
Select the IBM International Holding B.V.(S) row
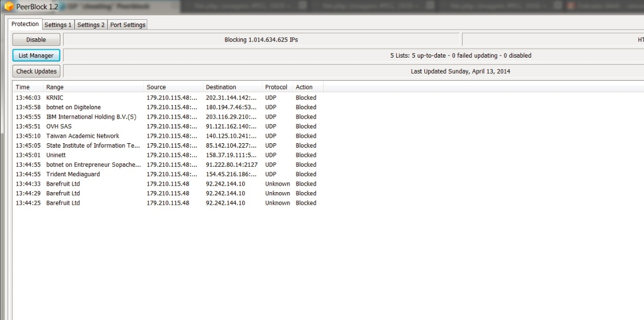coord(168,117)
